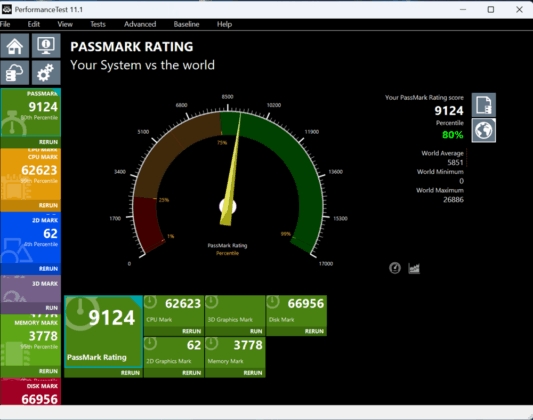This screenshot has width=533, height=420.
Task: Click the 62623 CPU Mark score in bottom tile
Action: [x=183, y=303]
